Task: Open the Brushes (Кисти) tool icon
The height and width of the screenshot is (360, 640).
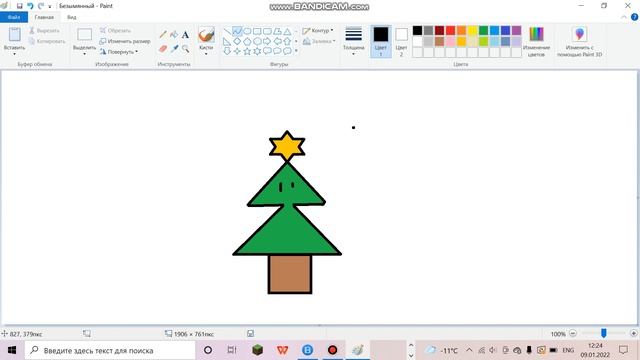Action: (206, 35)
